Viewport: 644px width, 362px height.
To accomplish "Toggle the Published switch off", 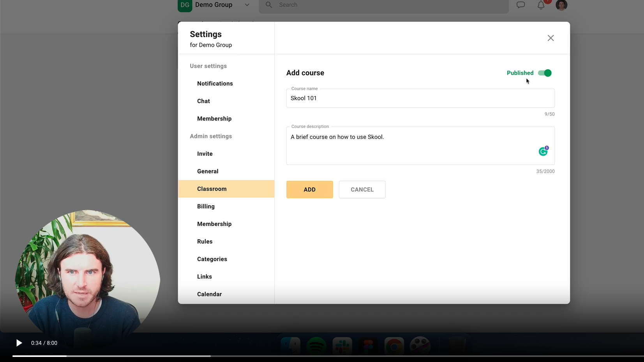I will pos(545,73).
